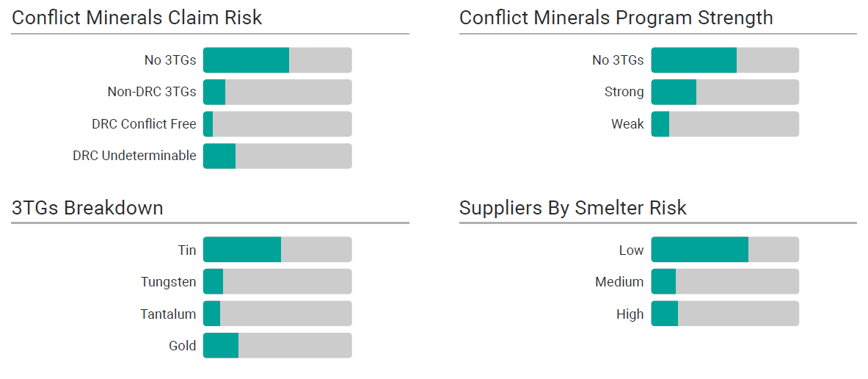Click the High smelter risk bar
The height and width of the screenshot is (379, 868).
(x=725, y=314)
